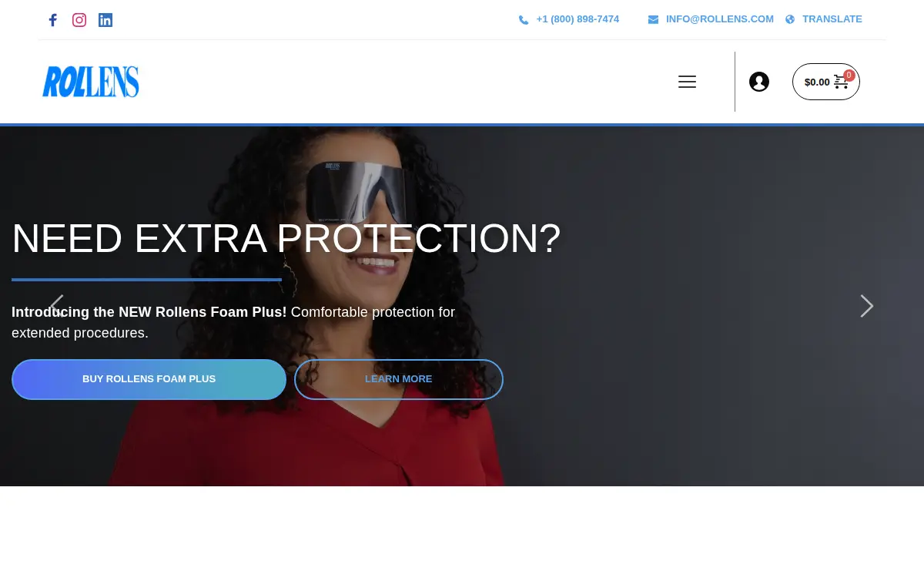The height and width of the screenshot is (578, 924).
Task: Click the LEARN MORE button
Action: point(399,379)
